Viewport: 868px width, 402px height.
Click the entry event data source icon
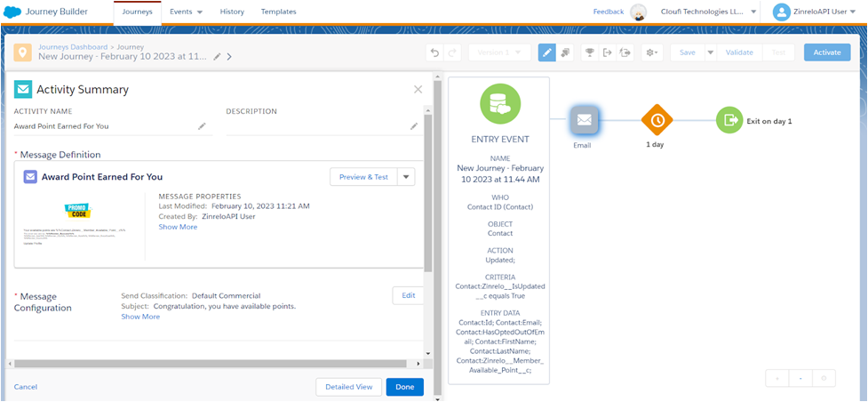(x=500, y=102)
